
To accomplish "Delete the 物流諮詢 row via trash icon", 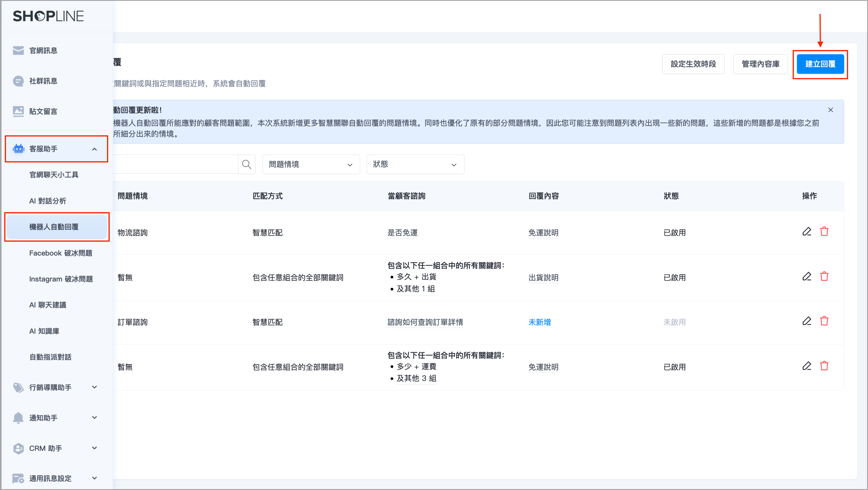I will [824, 232].
